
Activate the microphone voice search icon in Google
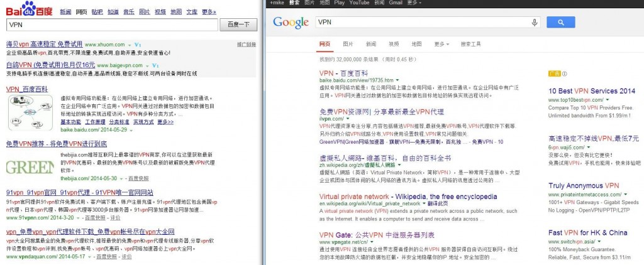point(535,23)
